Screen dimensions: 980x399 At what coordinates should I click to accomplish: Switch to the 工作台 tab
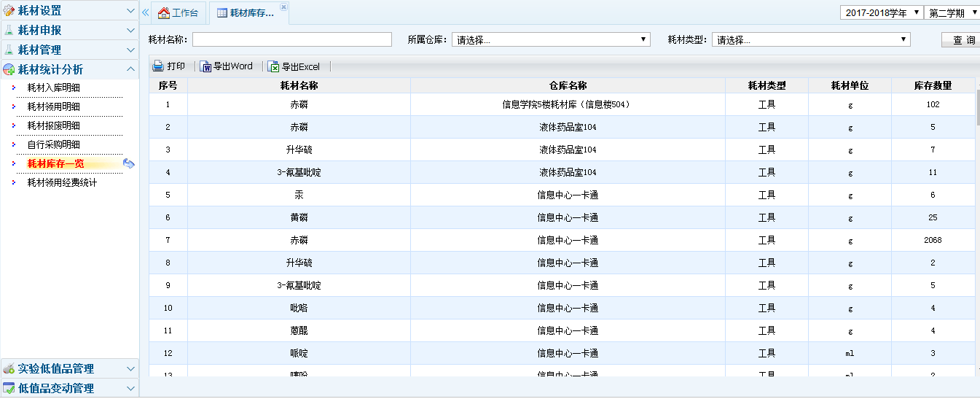click(179, 13)
